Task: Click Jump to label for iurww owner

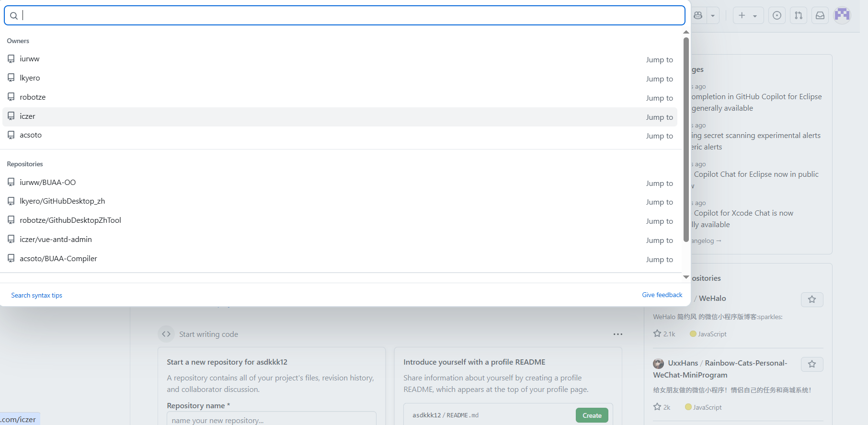Action: (659, 59)
